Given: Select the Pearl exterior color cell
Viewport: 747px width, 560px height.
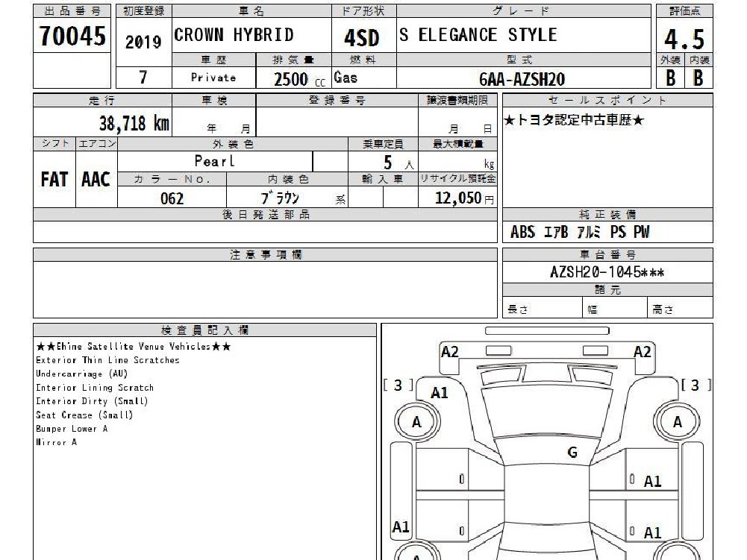Looking at the screenshot, I should tap(215, 161).
